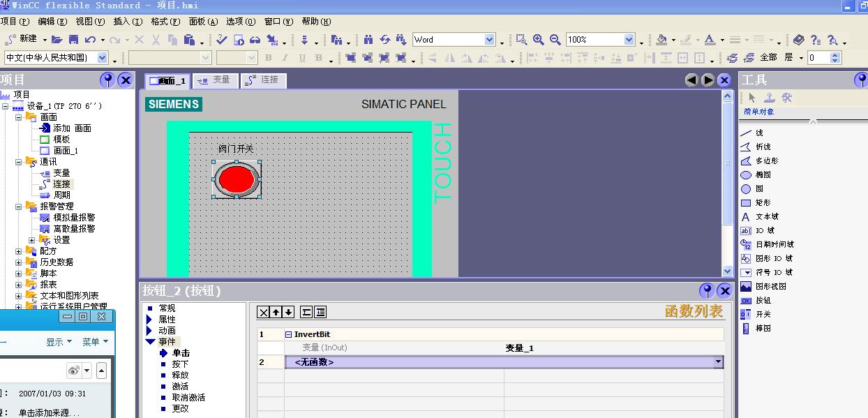Expand the 历史数据 folder in project tree
The image size is (868, 418).
coord(20,262)
